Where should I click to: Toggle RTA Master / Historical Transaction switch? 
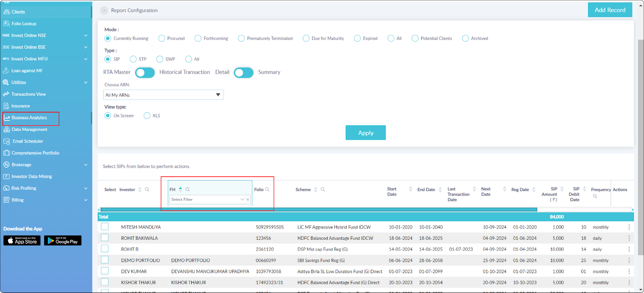click(145, 73)
